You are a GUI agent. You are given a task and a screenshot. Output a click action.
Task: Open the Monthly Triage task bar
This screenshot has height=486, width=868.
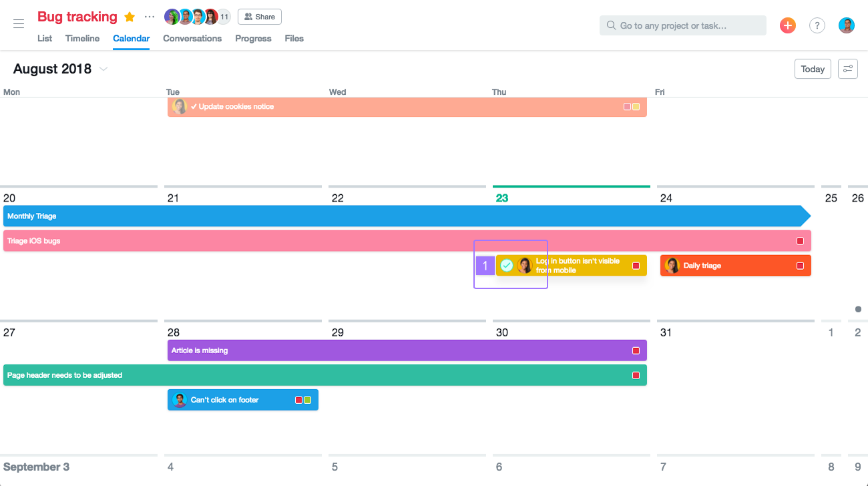[407, 216]
